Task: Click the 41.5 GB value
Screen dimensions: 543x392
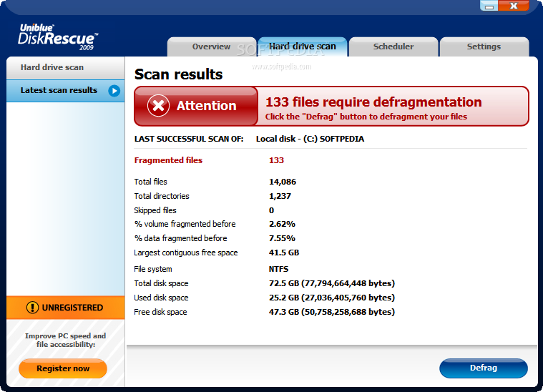Action: [284, 253]
